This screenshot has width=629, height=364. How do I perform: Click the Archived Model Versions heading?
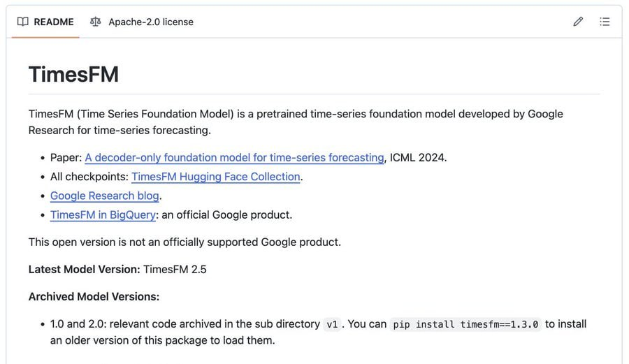[x=94, y=296]
